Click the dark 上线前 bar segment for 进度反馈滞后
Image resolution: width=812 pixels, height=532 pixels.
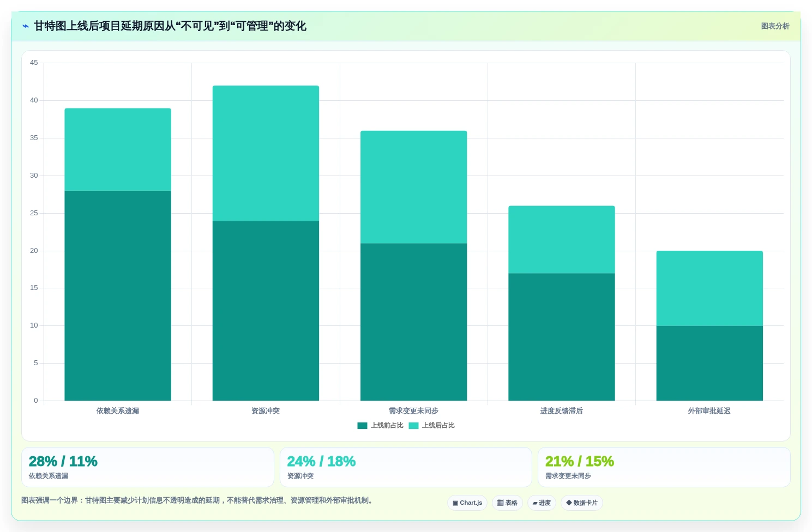pyautogui.click(x=562, y=337)
